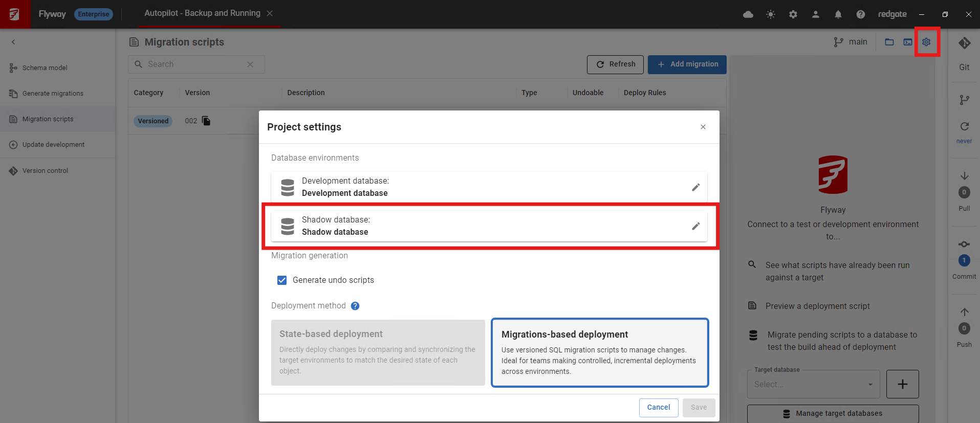Viewport: 980px width, 423px height.
Task: Select Migrations-based deployment option
Action: (x=600, y=352)
